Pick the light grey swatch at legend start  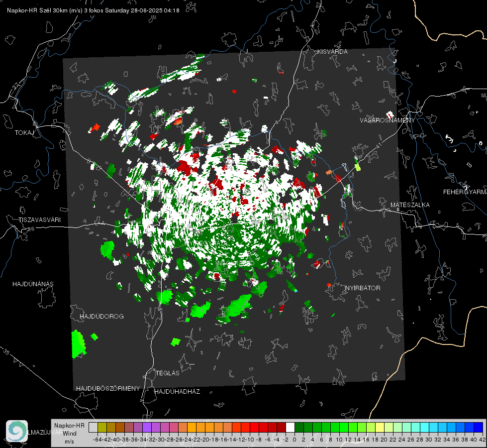pyautogui.click(x=93, y=427)
